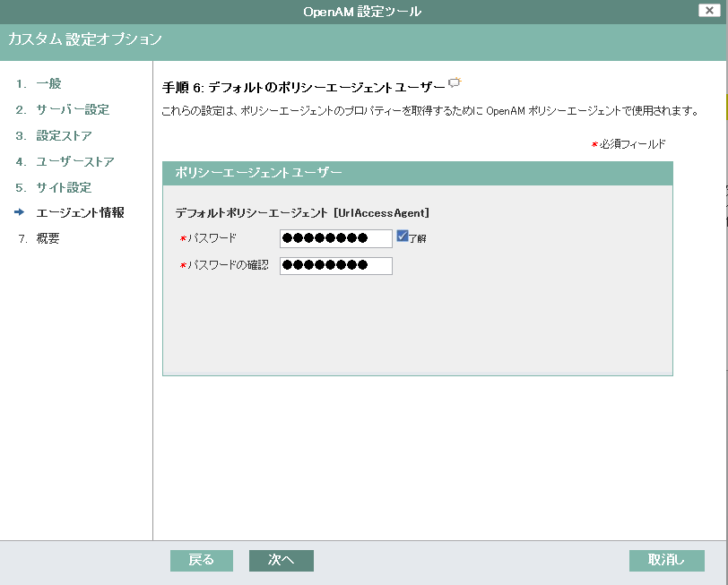Click the カスタム設定オプション banner title

click(x=85, y=39)
